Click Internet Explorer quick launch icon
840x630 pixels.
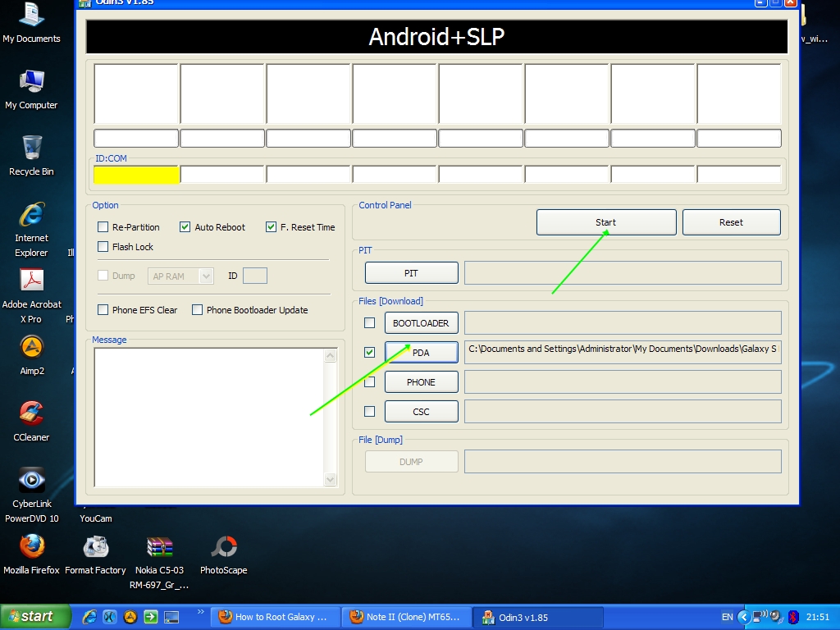(x=89, y=617)
